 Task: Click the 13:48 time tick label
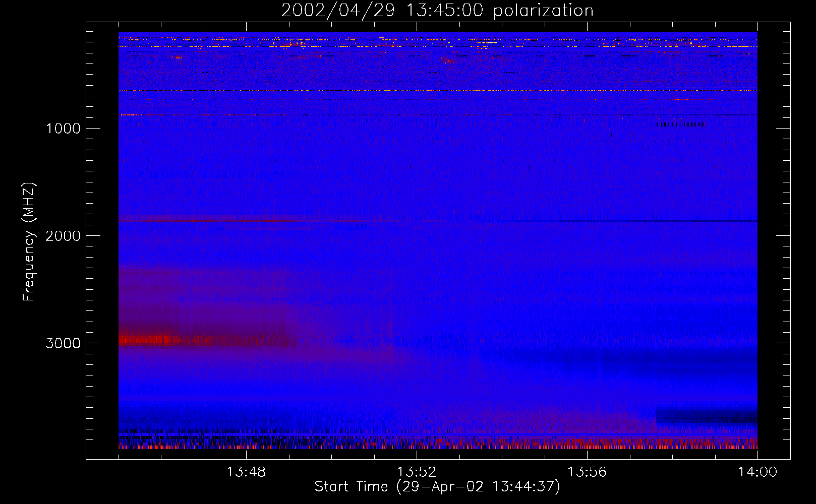tap(246, 472)
